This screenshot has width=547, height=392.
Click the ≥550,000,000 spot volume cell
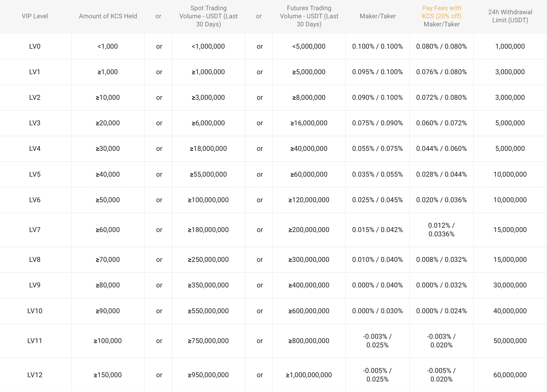point(208,311)
